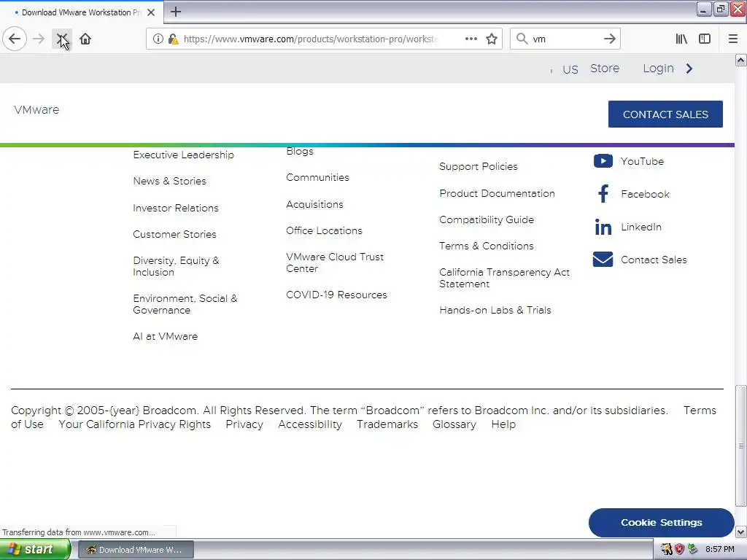Viewport: 747px width, 560px height.
Task: Open Support Policies
Action: [479, 166]
